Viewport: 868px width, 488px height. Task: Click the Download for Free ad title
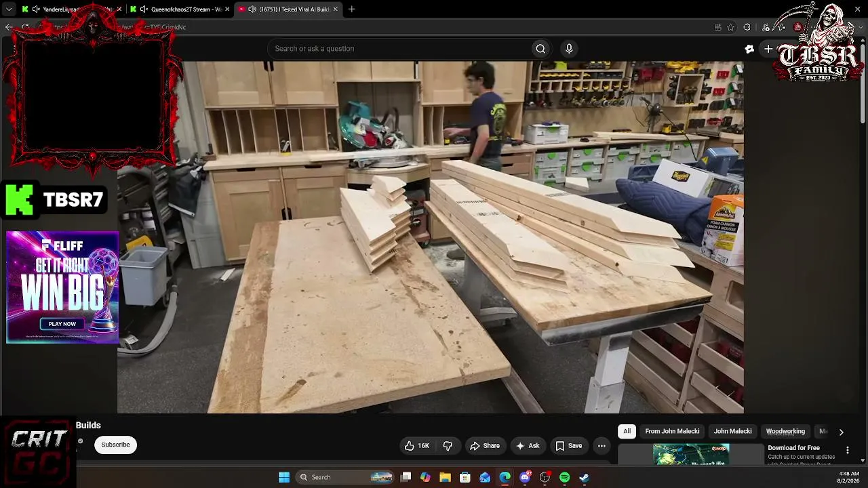[793, 448]
